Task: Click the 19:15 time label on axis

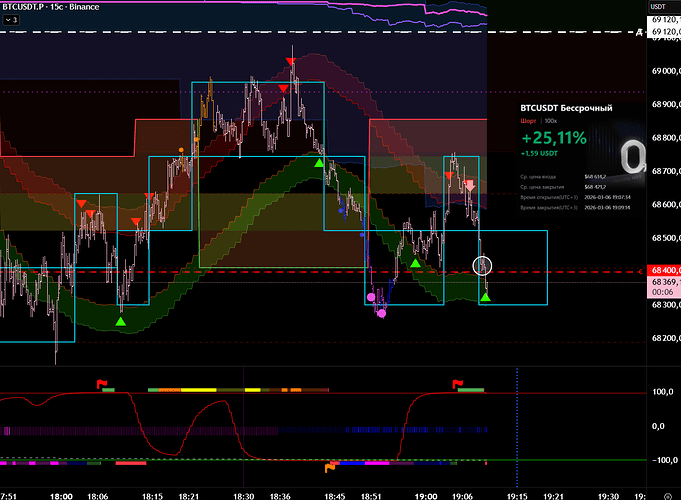Action: point(516,494)
